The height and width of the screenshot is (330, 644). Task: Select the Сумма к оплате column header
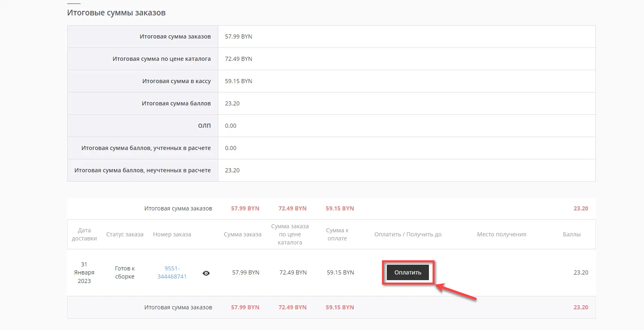click(x=337, y=234)
